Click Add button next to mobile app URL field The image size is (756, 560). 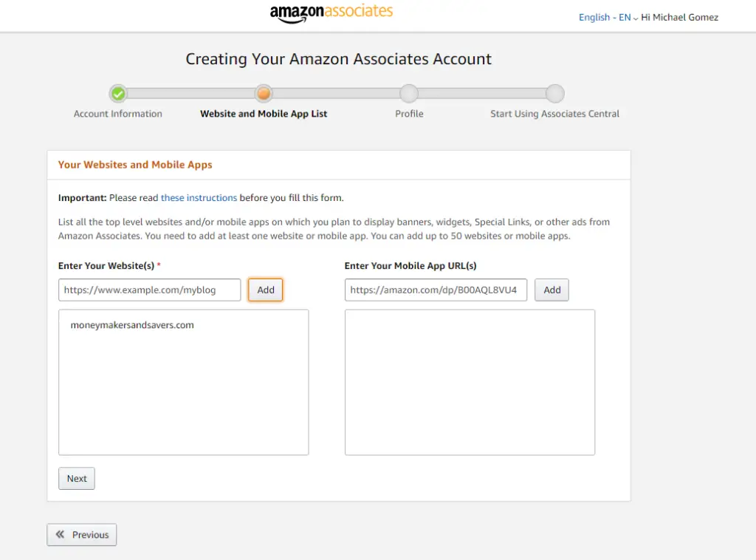[551, 290]
